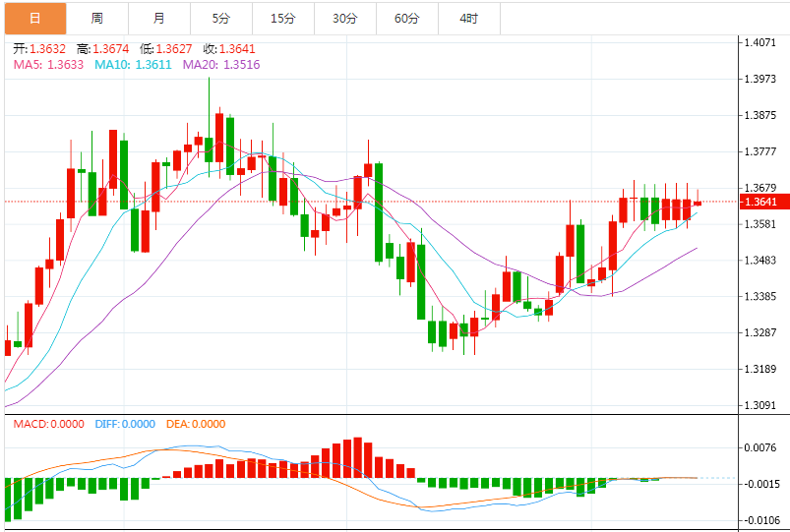Open the 15分 timeframe tab
Screen dimensions: 790x532
click(283, 19)
